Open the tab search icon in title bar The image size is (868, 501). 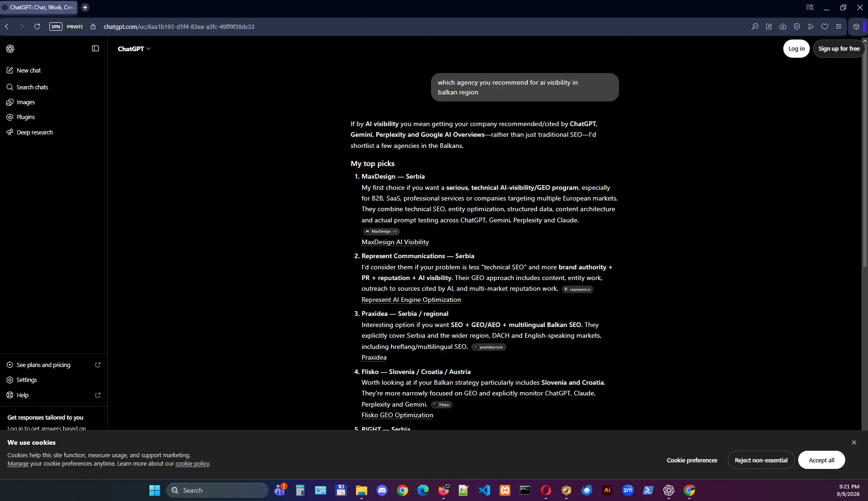810,7
